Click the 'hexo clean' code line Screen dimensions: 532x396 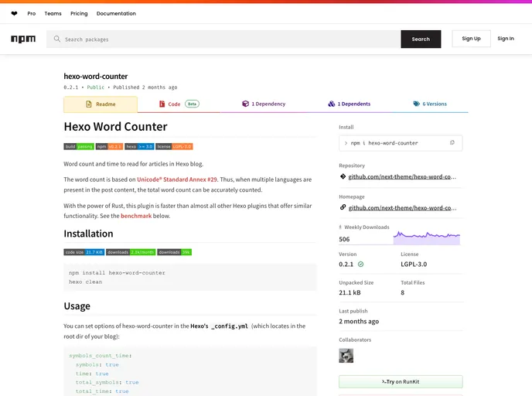(86, 282)
